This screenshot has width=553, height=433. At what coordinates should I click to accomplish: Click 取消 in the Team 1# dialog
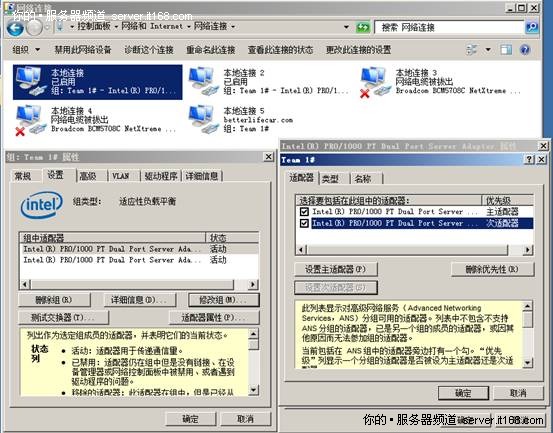(518, 393)
